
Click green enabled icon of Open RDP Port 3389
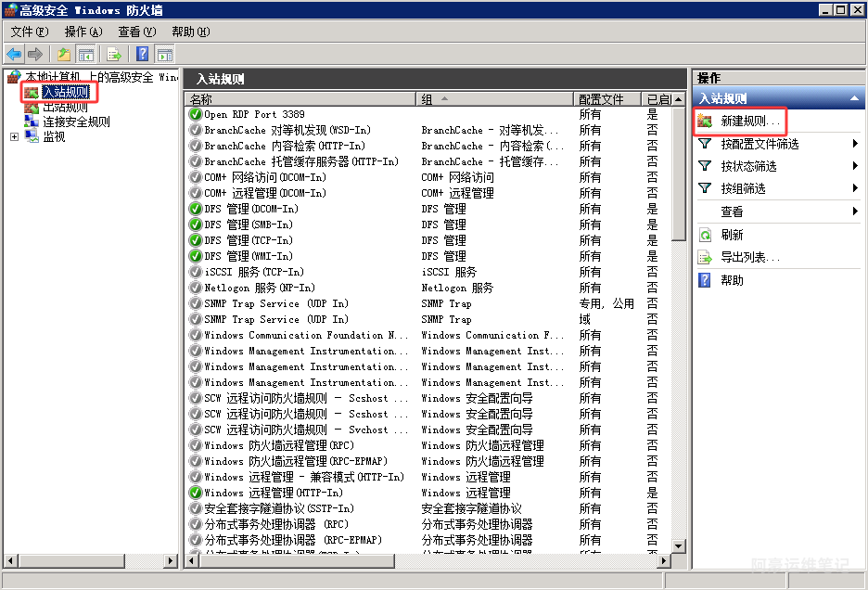pyautogui.click(x=196, y=114)
